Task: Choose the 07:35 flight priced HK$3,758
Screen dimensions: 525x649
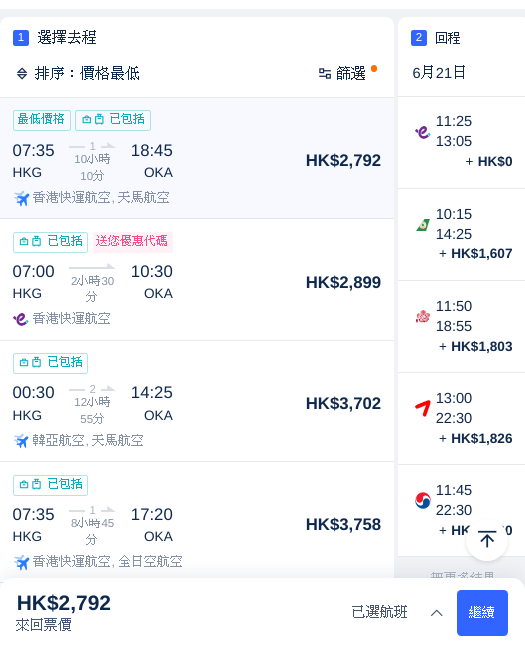Action: pyautogui.click(x=197, y=520)
